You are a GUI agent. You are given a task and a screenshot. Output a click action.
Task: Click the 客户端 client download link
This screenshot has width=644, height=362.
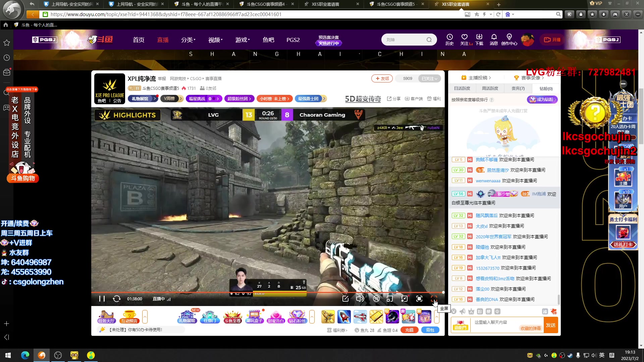tap(414, 99)
